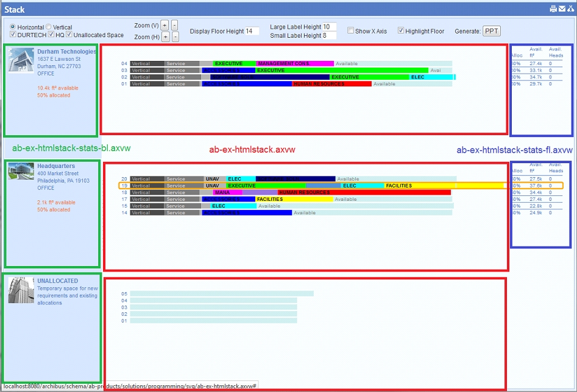Focus the Large Label Height field
Image resolution: width=577 pixels, height=392 pixels.
tap(329, 27)
